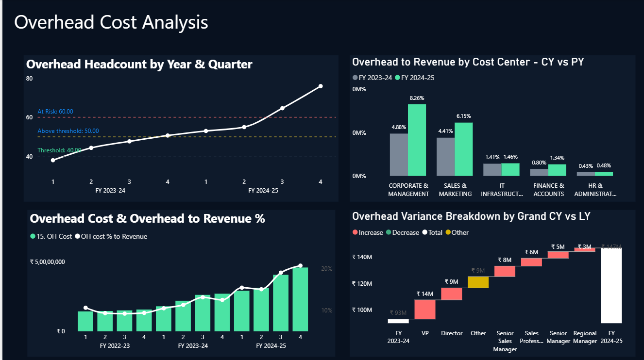Viewport: 644px width, 360px height.
Task: Click the Above threshold: 50.00 line label
Action: click(x=68, y=131)
